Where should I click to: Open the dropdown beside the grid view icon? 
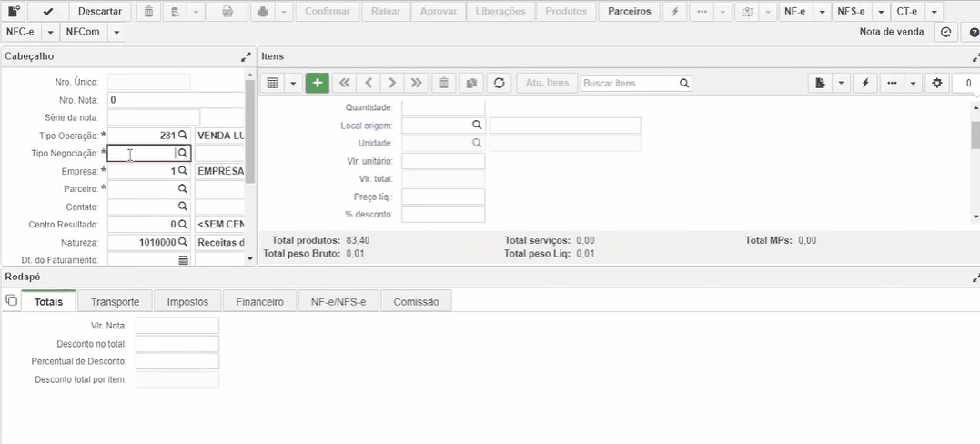(x=292, y=83)
